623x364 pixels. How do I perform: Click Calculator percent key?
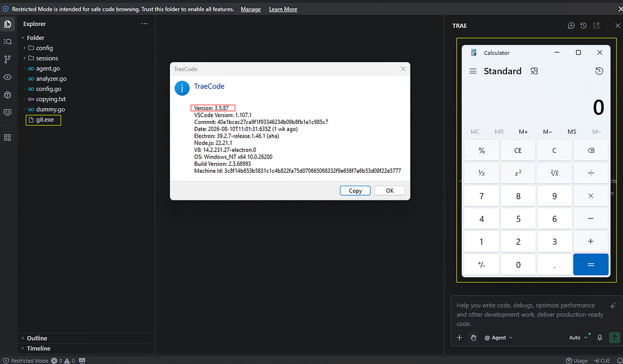click(x=481, y=151)
